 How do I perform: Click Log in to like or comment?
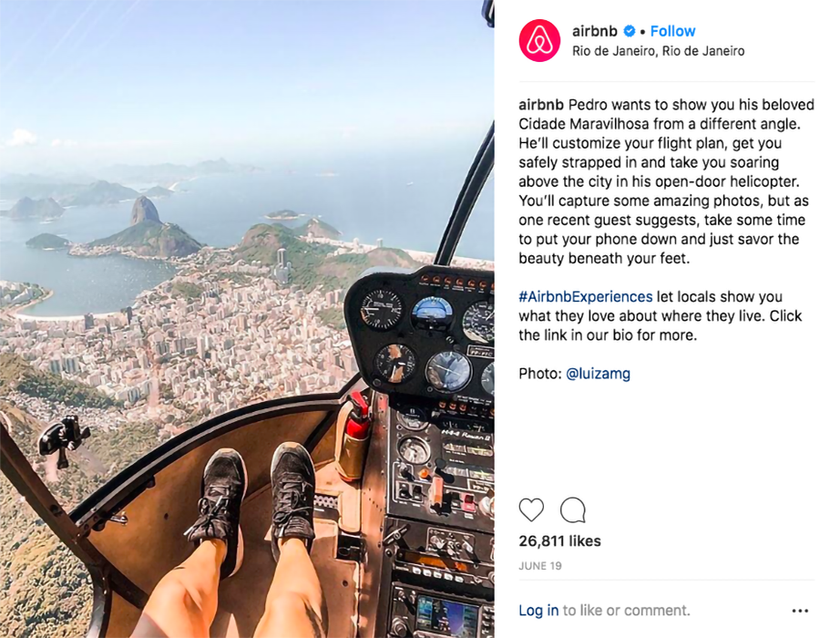click(538, 610)
